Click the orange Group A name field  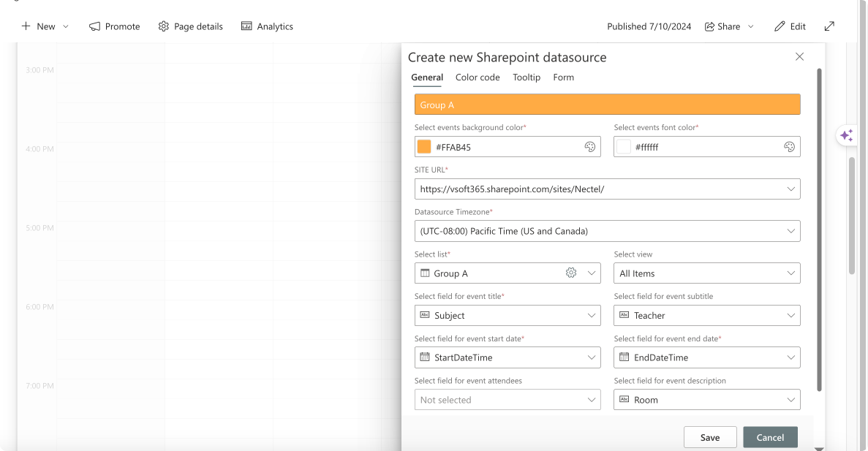(607, 105)
